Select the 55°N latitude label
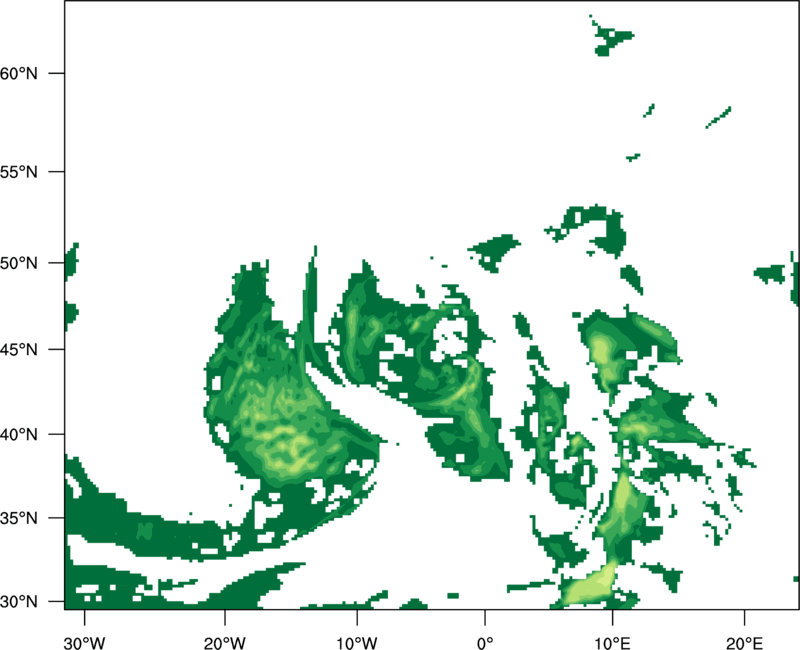The width and height of the screenshot is (800, 650). 18,172
